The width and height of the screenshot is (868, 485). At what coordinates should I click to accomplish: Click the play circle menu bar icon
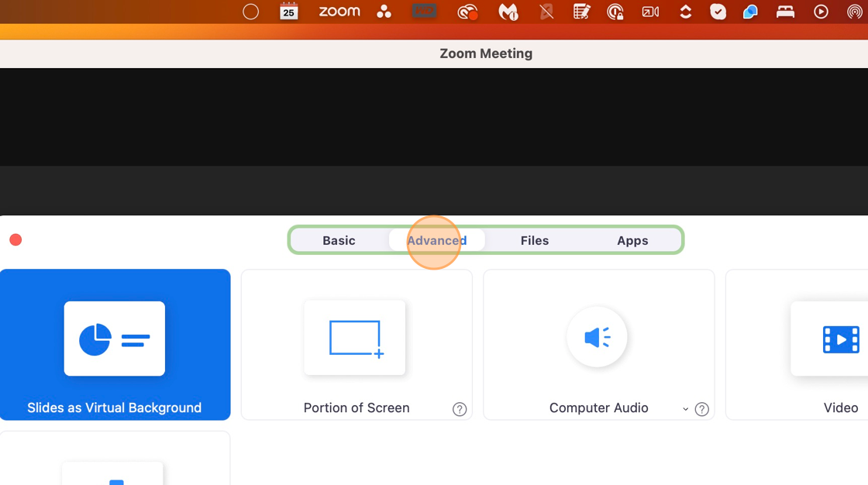tap(821, 12)
